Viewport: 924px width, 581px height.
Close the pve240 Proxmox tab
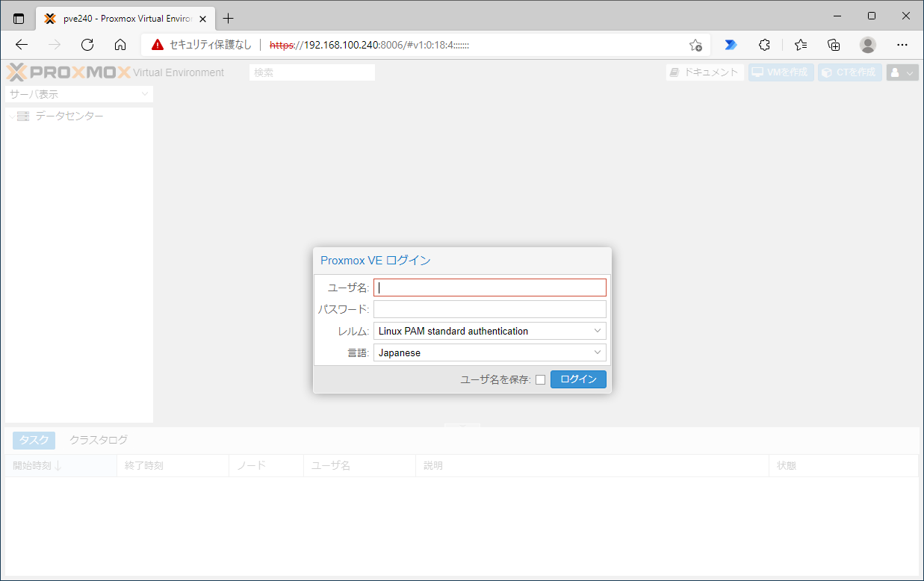(x=202, y=19)
